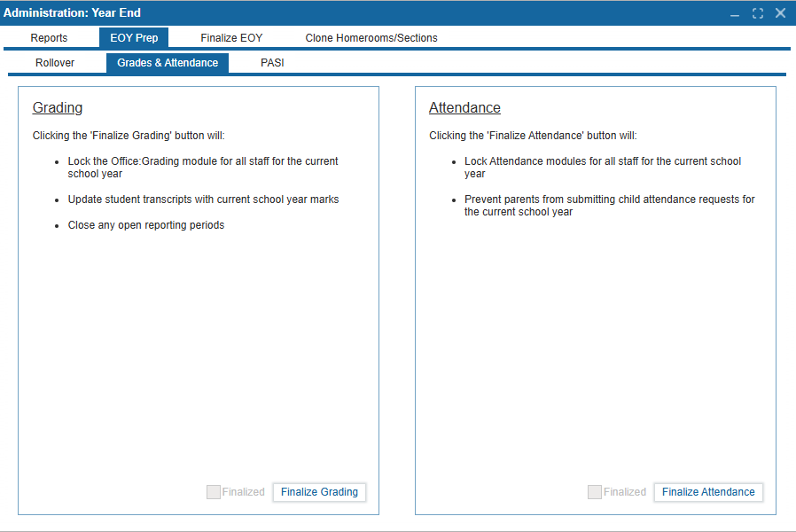The width and height of the screenshot is (796, 532).
Task: Switch to the PASI sub-tab
Action: 272,63
